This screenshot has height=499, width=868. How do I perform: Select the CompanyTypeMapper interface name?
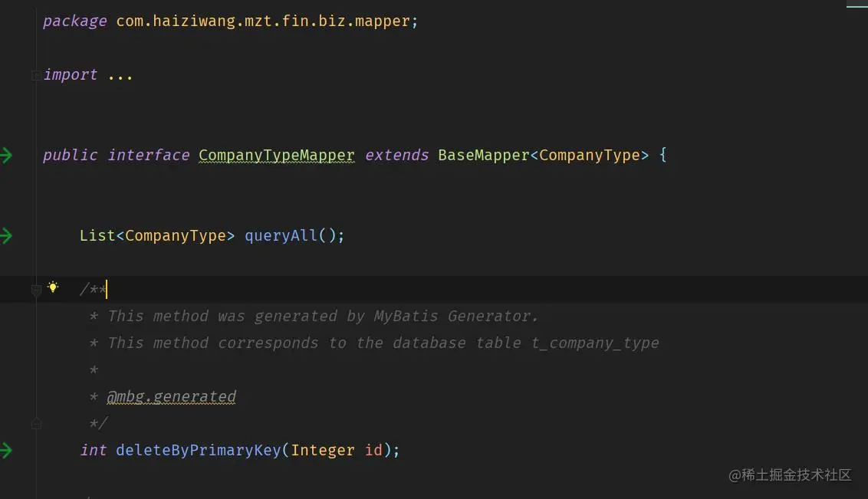click(277, 156)
